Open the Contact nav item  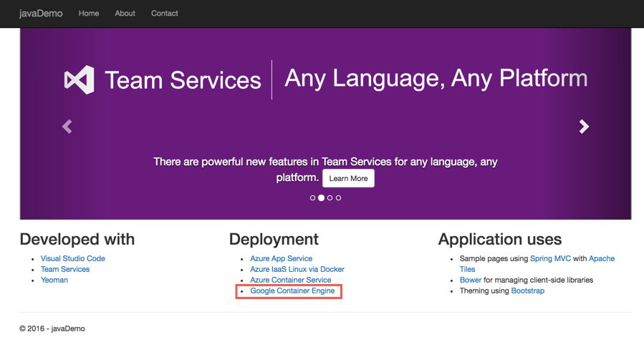[164, 13]
